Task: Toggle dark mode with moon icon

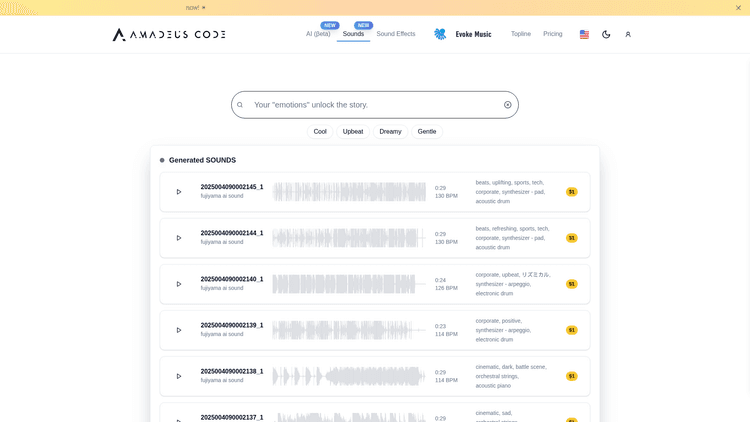Action: [x=606, y=34]
